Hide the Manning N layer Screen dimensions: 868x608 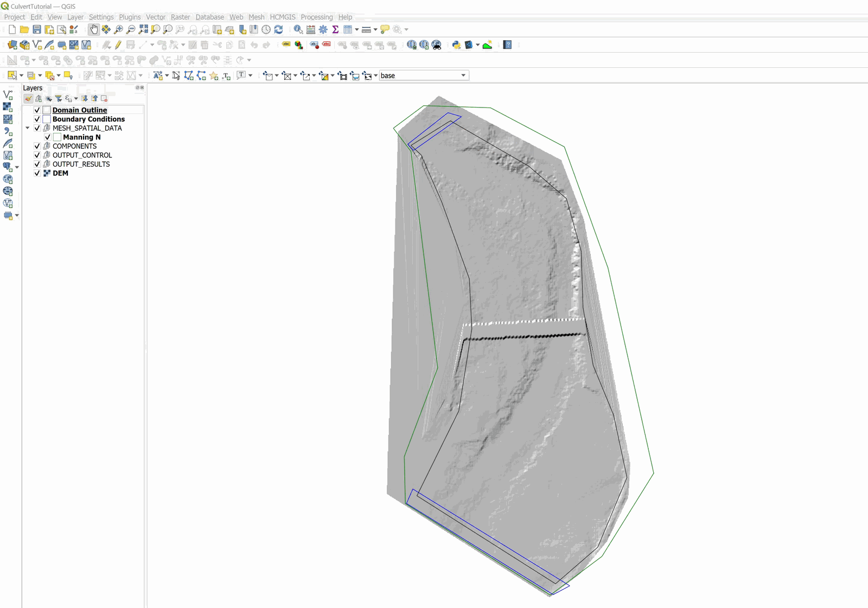point(48,137)
